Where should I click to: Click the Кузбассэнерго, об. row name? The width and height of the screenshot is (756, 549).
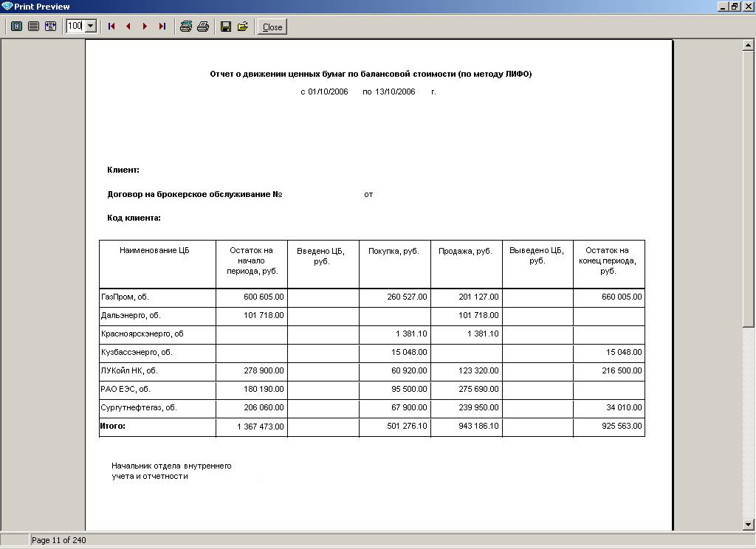tap(137, 352)
